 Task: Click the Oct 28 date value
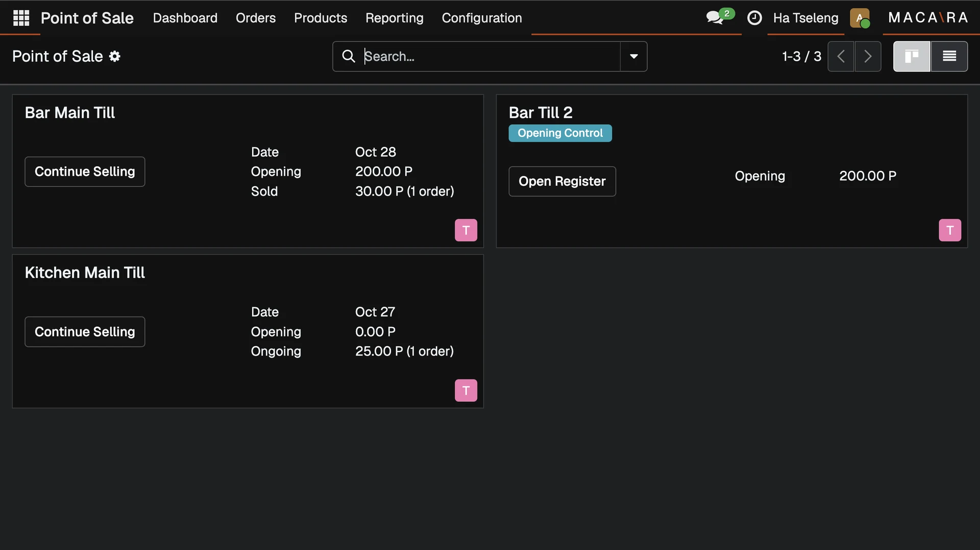tap(376, 152)
